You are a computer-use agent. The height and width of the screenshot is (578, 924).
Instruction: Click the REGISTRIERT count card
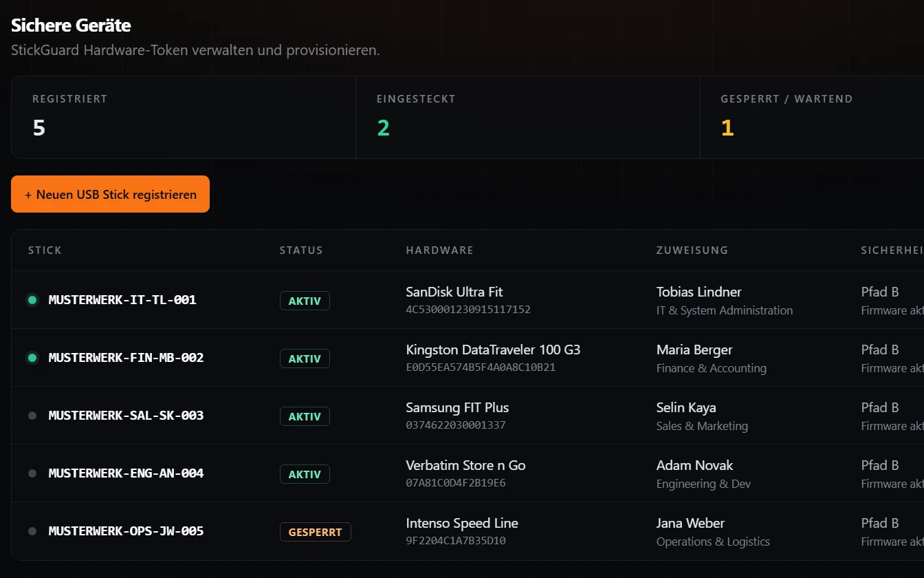[x=184, y=118]
